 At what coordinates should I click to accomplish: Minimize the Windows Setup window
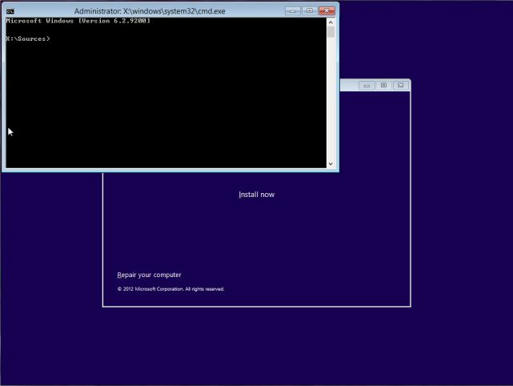tap(367, 86)
